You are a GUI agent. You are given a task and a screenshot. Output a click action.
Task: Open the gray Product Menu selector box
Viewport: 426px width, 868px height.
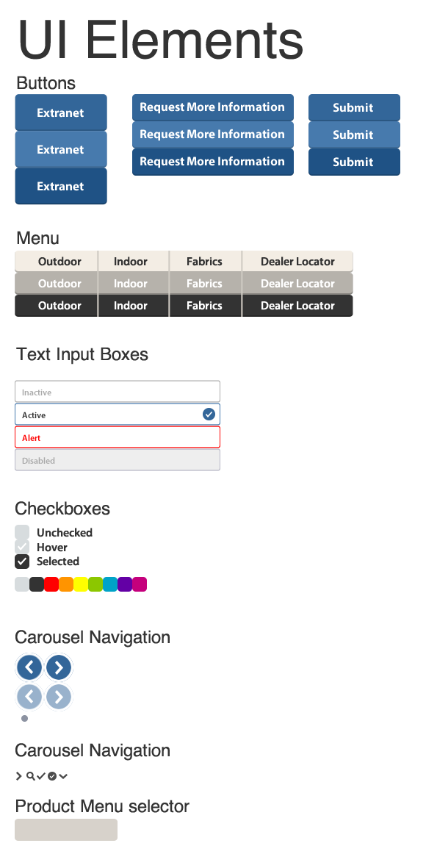click(x=66, y=830)
